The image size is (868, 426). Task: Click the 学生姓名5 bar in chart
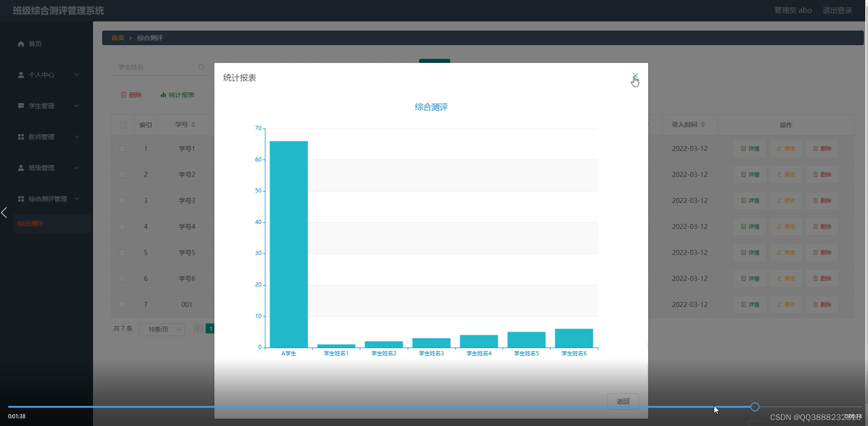coord(526,340)
